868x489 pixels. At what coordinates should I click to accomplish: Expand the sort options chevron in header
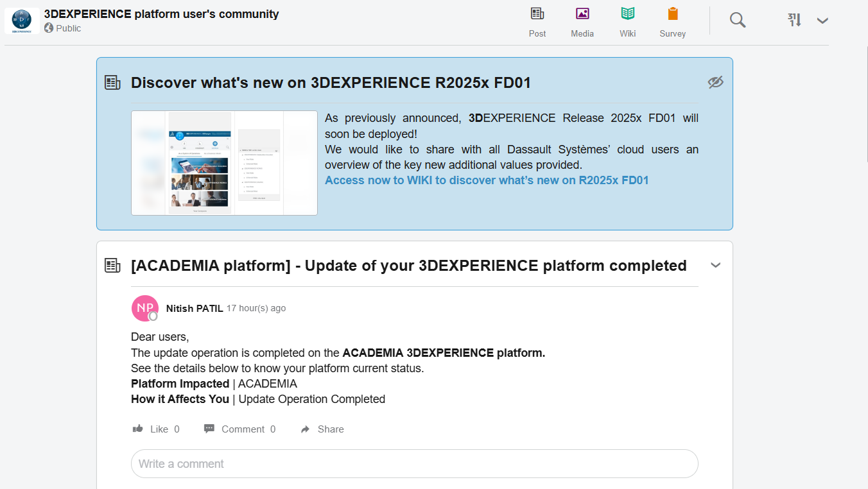[x=822, y=21]
